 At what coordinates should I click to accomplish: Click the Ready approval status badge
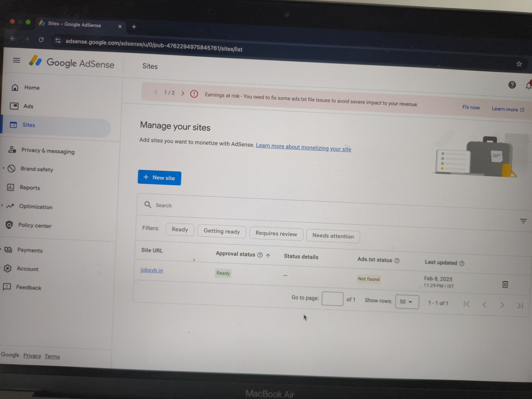pos(223,273)
